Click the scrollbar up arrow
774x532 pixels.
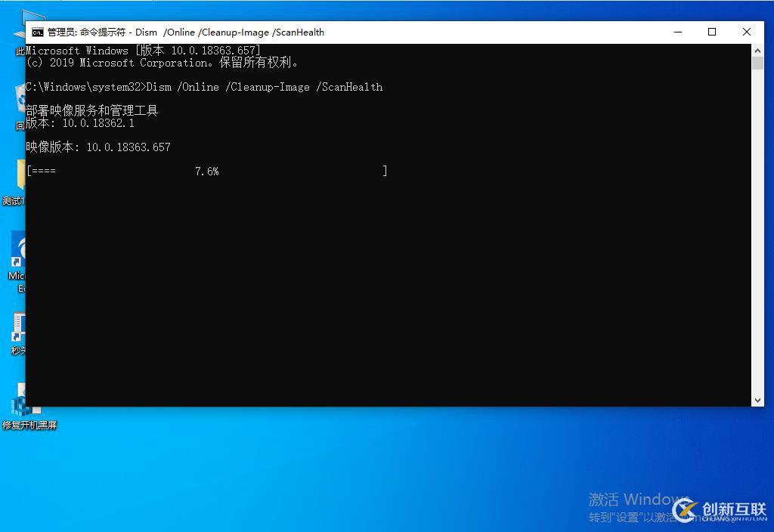point(757,51)
